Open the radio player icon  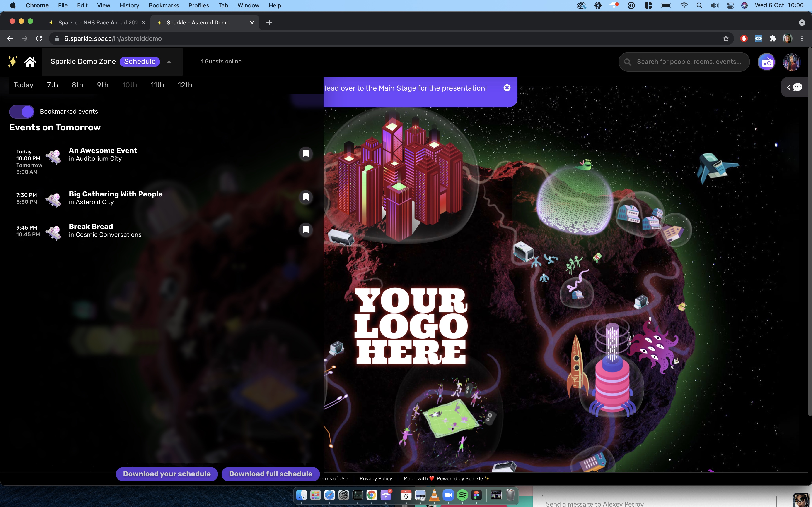coord(766,62)
